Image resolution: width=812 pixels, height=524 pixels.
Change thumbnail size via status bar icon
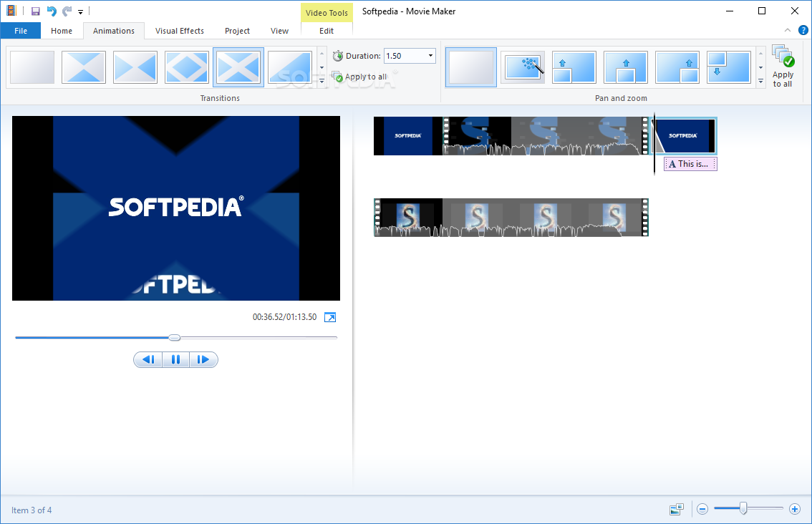coord(677,510)
